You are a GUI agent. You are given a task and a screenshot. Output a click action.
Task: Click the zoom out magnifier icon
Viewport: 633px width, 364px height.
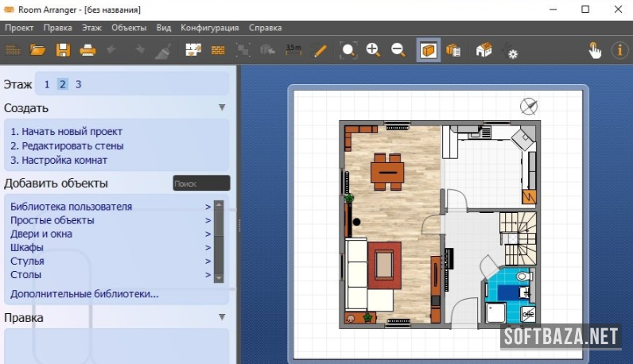click(398, 51)
